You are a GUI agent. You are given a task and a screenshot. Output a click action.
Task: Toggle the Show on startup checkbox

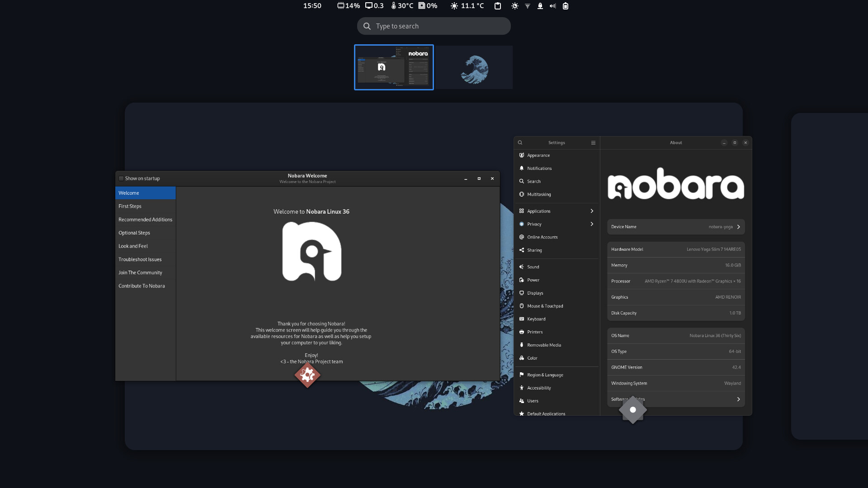(x=121, y=178)
